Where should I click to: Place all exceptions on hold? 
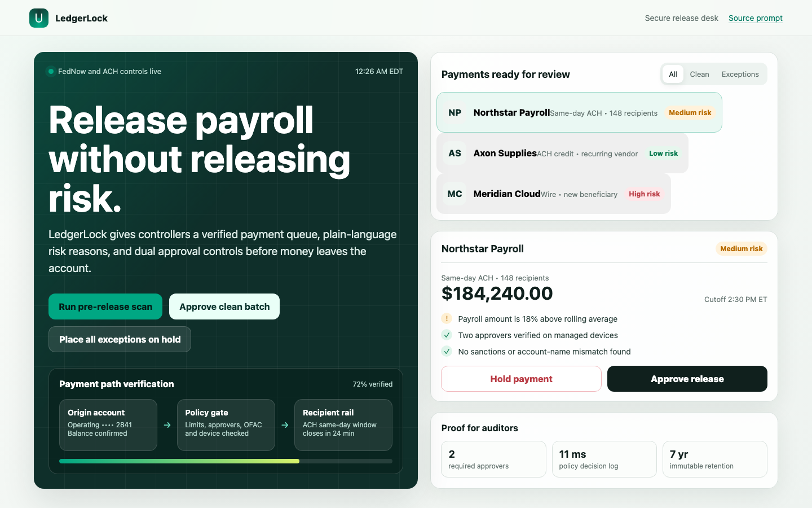click(x=120, y=339)
